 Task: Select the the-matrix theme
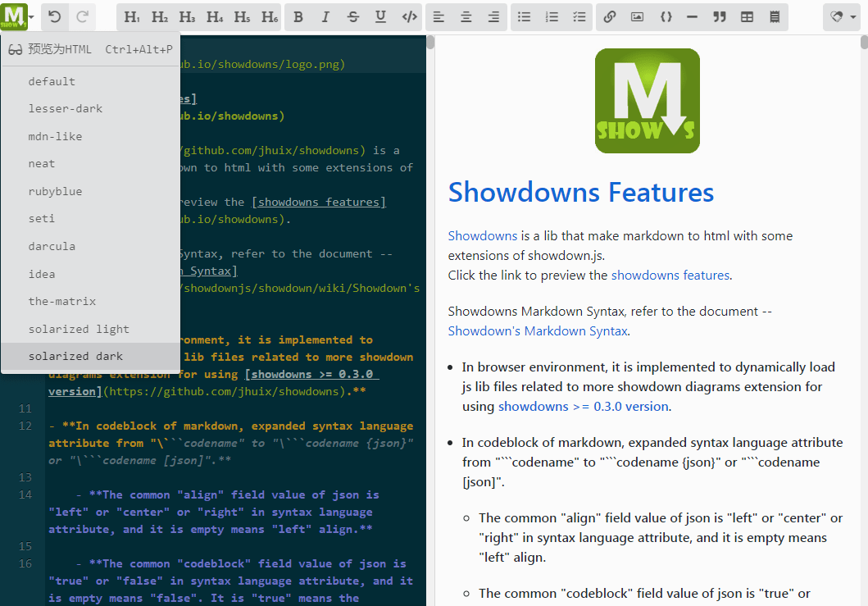(x=91, y=301)
